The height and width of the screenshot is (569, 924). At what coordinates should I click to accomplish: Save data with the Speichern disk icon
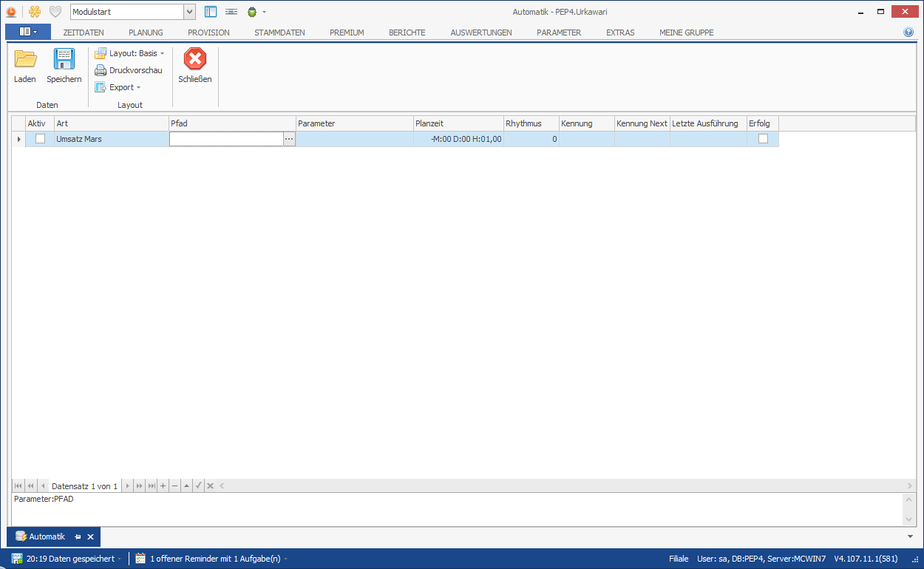[x=64, y=61]
